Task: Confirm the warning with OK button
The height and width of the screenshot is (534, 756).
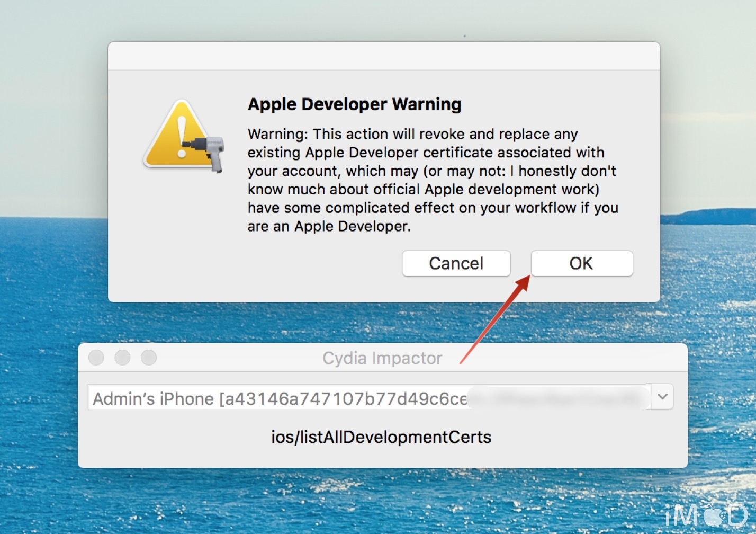Action: 582,263
